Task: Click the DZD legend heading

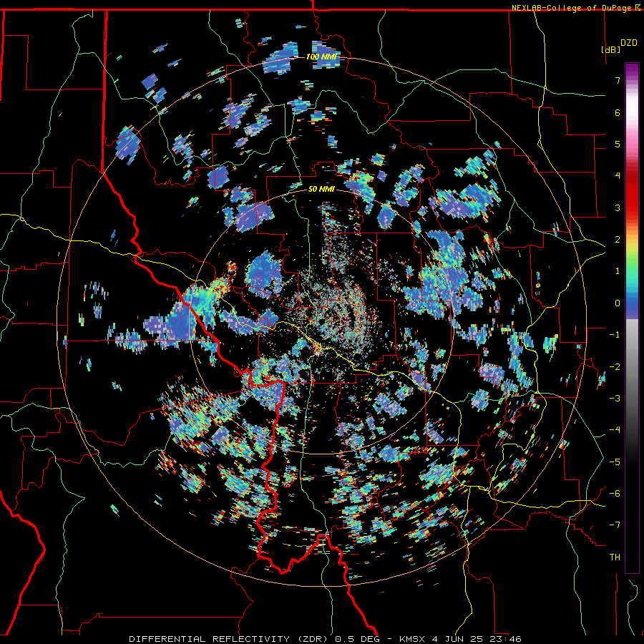Action: point(628,43)
